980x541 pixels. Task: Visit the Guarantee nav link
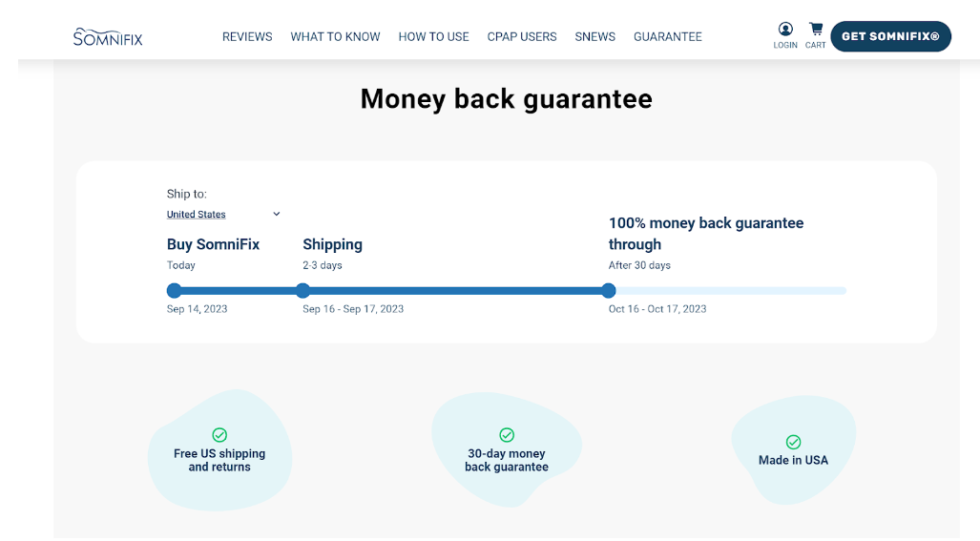(667, 37)
